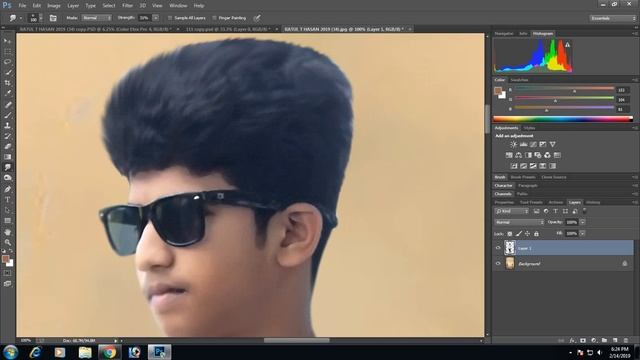
Task: Select the Crop tool
Action: (x=7, y=83)
